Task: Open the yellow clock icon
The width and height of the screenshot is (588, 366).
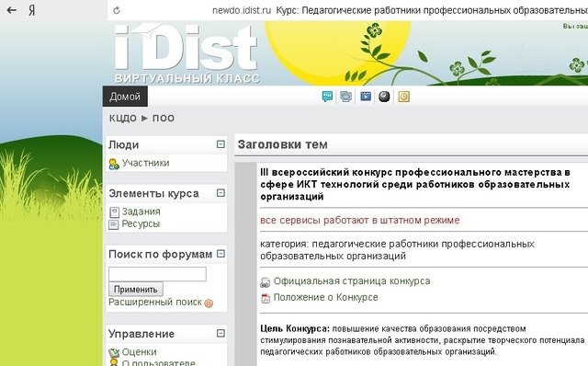Action: pos(403,97)
